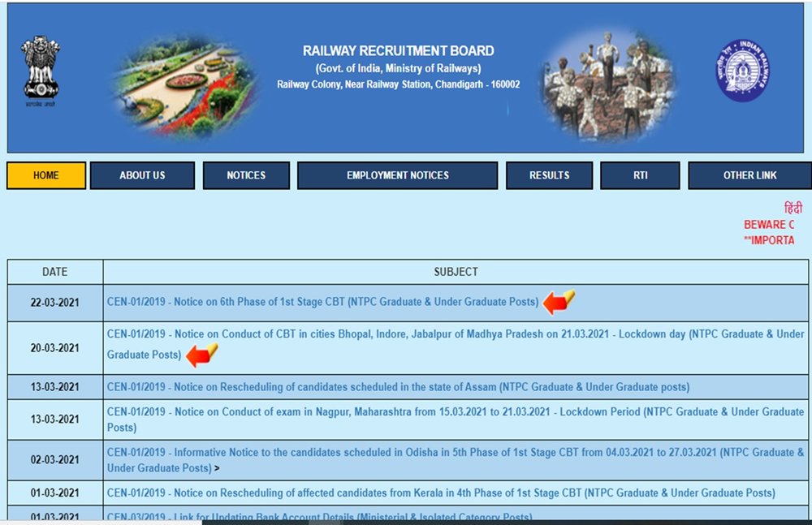Viewport: 812px width, 525px height.
Task: Open the RESULTS menu
Action: tap(550, 175)
